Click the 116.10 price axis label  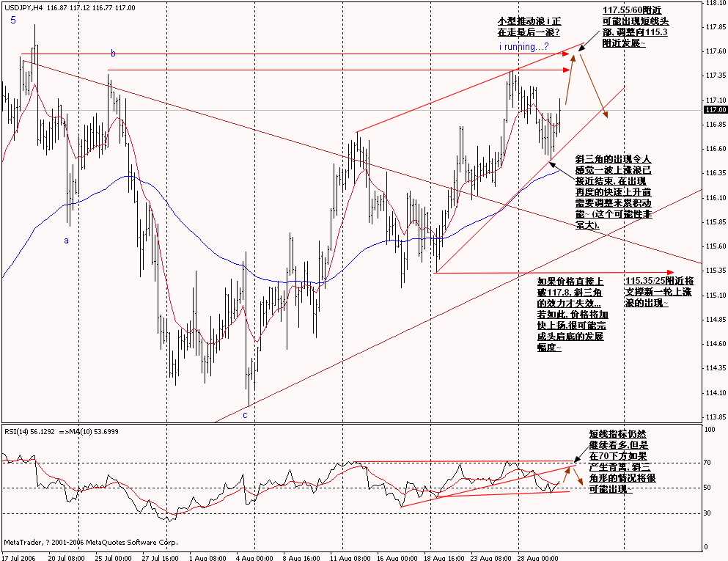pyautogui.click(x=716, y=198)
